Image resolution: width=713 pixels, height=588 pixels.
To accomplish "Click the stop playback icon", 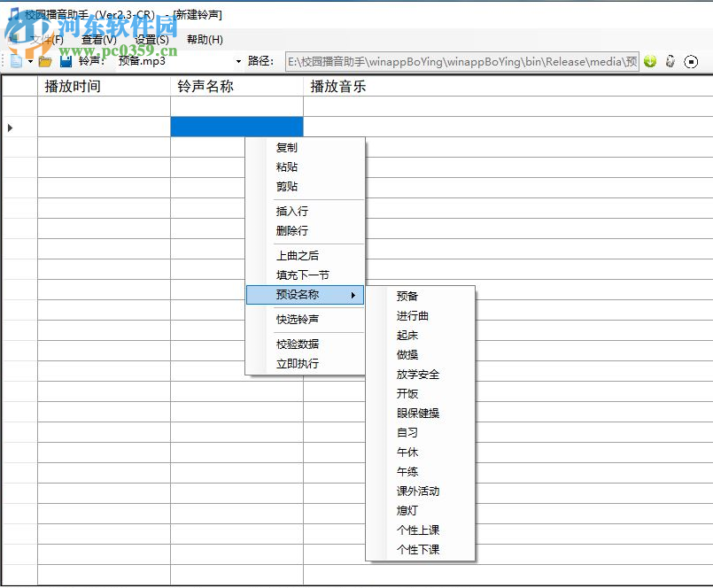I will pos(692,62).
